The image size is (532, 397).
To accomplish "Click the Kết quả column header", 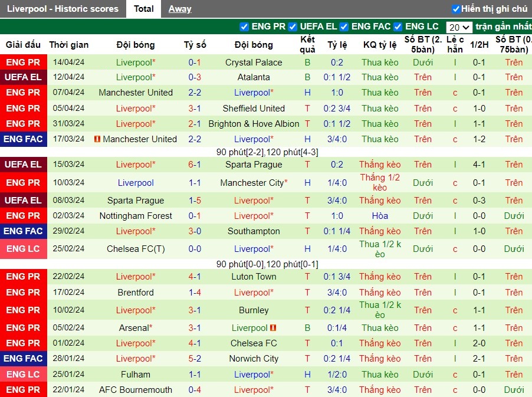I will point(307,44).
